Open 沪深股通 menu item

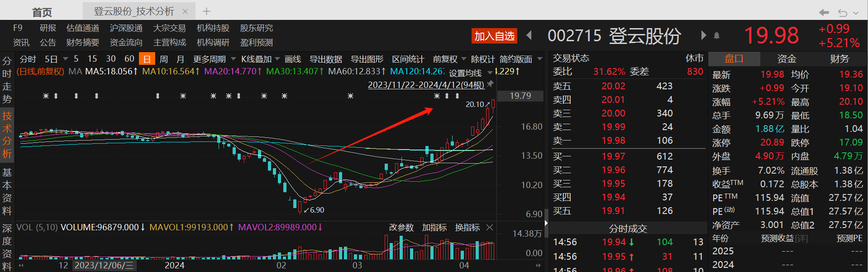pyautogui.click(x=126, y=28)
